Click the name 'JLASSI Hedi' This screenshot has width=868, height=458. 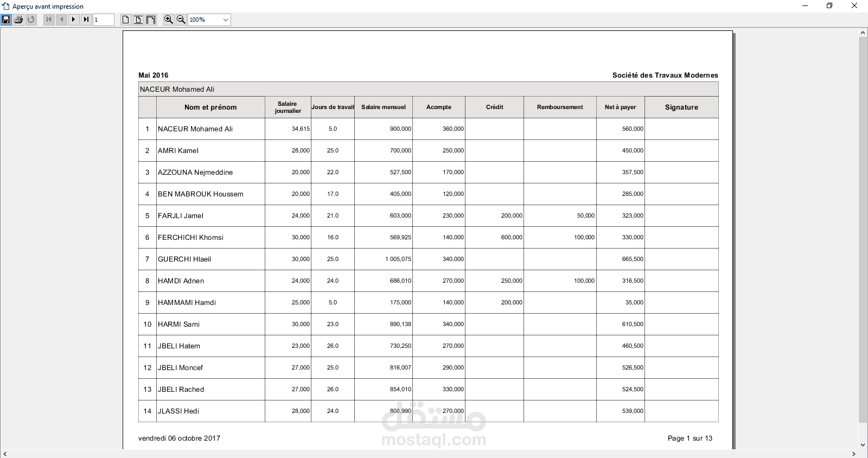click(178, 411)
